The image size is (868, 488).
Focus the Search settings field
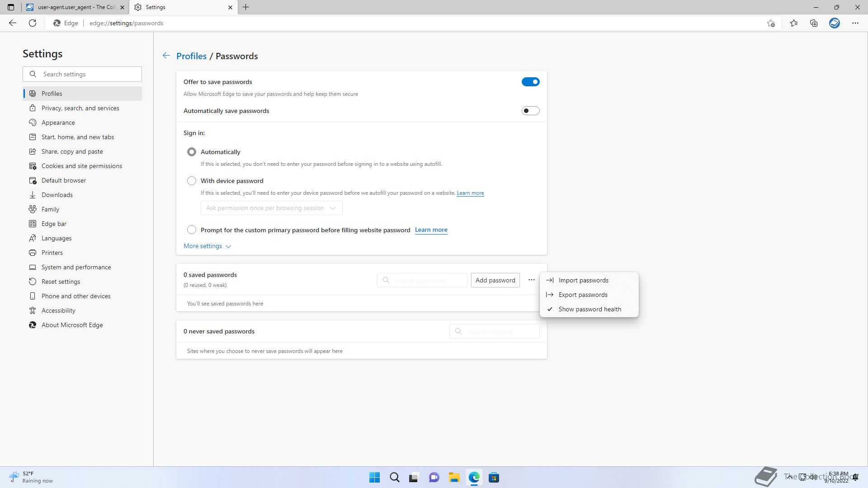[x=82, y=74]
